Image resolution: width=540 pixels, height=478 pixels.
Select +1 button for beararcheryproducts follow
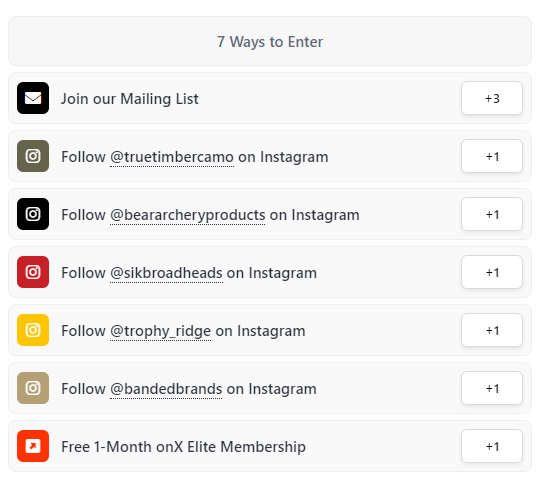click(492, 214)
